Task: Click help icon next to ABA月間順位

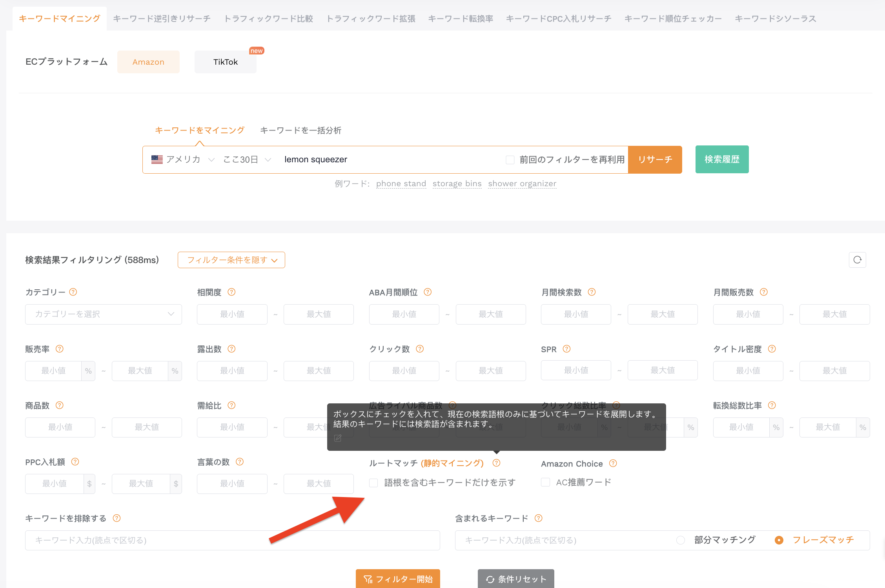Action: (x=428, y=292)
